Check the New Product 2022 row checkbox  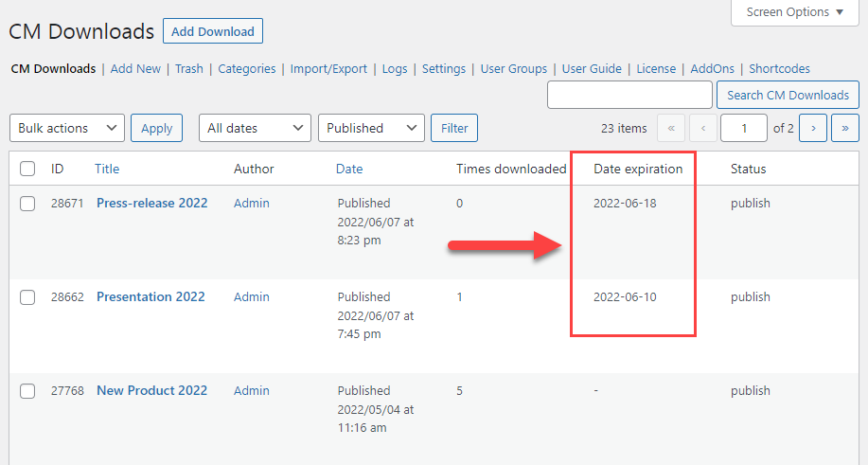(27, 391)
